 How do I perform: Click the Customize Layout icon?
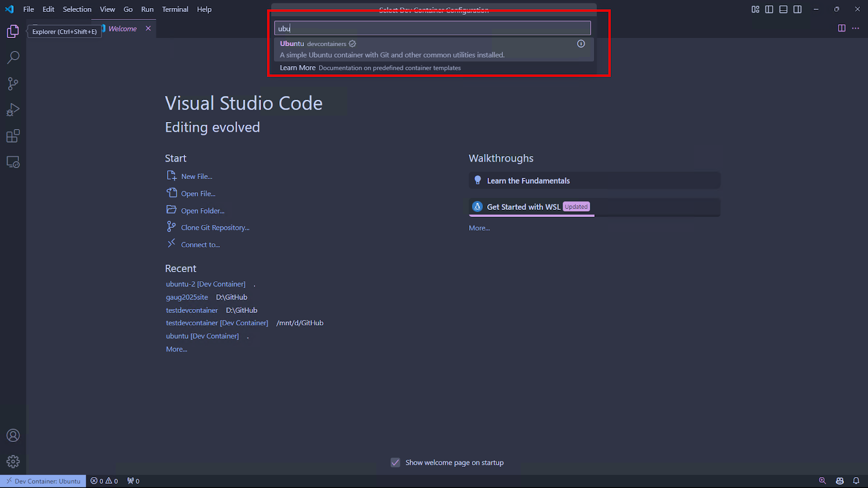pyautogui.click(x=755, y=9)
